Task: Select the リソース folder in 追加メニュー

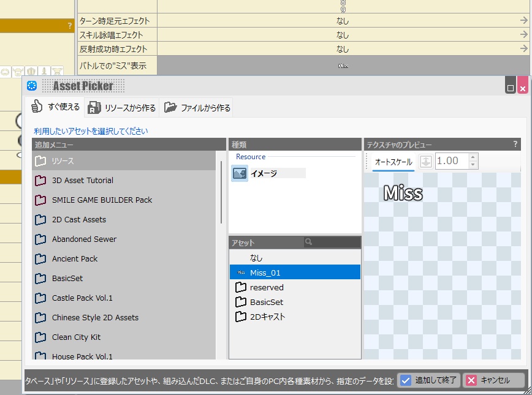Action: [x=124, y=160]
